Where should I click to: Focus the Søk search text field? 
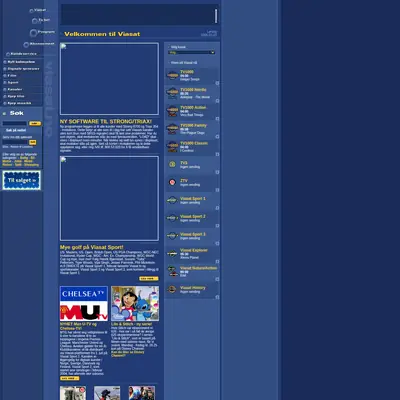15,123
